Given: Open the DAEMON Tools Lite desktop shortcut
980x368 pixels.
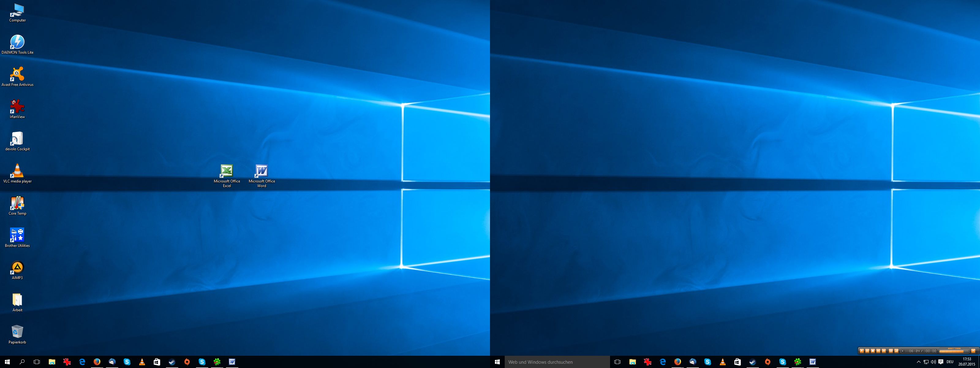Looking at the screenshot, I should click(17, 42).
